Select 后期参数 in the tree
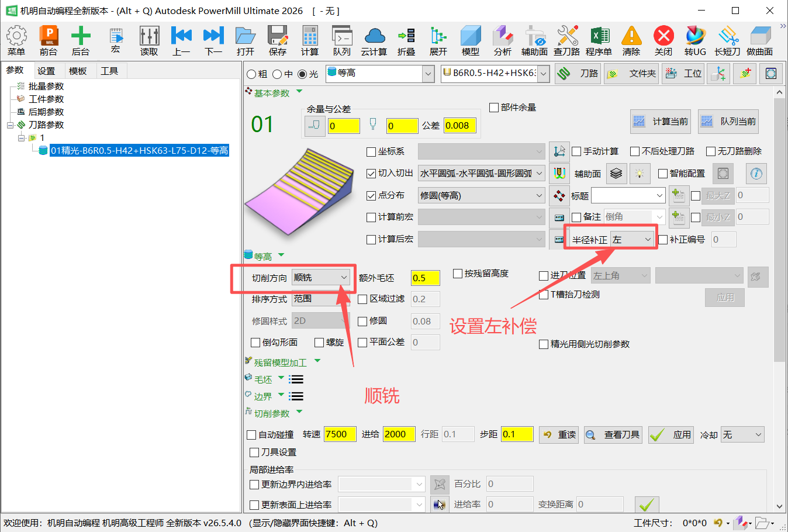This screenshot has height=532, width=788. [46, 112]
